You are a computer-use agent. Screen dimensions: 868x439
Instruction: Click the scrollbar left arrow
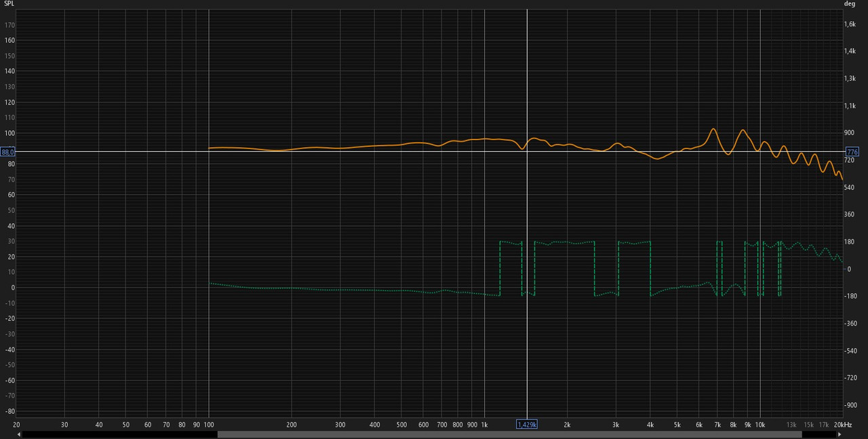[18, 435]
